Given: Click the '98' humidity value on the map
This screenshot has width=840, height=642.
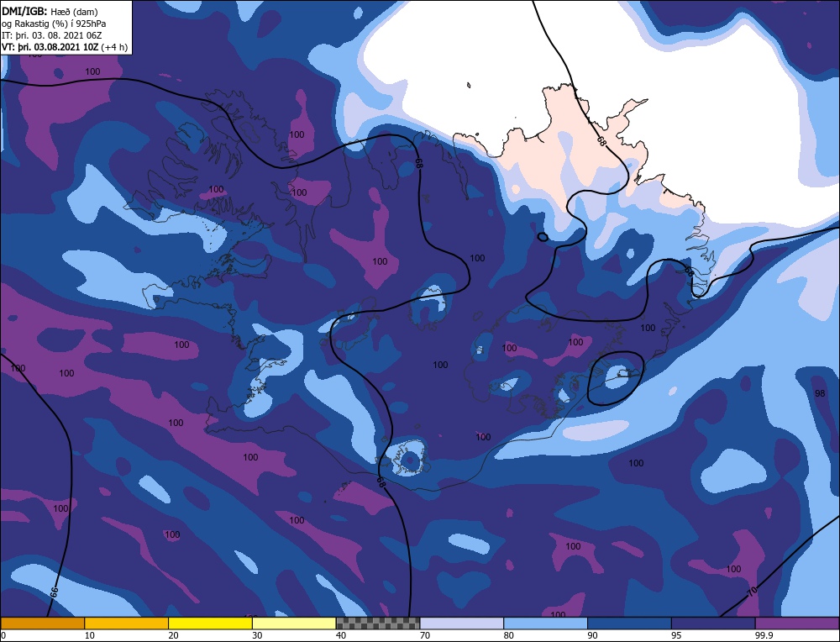Looking at the screenshot, I should (820, 393).
